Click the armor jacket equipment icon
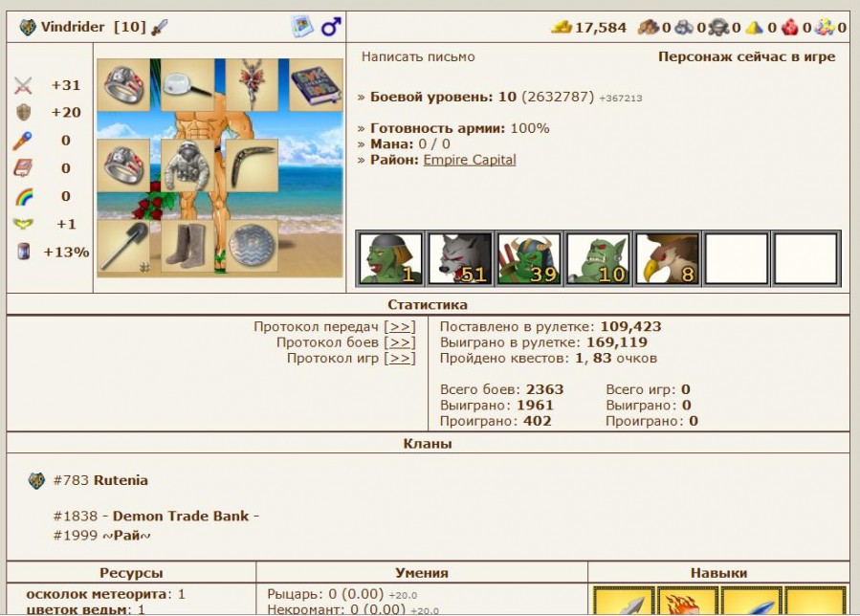This screenshot has height=616, width=860. coord(187,166)
